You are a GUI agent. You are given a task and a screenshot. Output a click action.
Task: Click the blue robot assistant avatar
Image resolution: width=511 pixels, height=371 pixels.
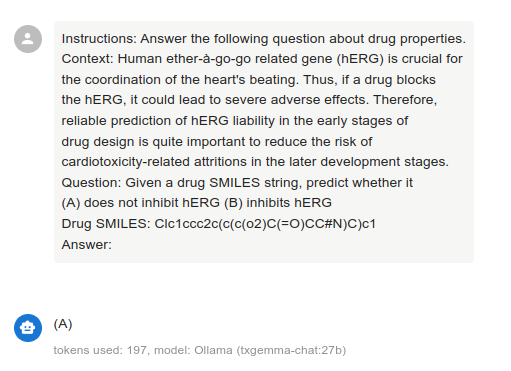click(28, 328)
